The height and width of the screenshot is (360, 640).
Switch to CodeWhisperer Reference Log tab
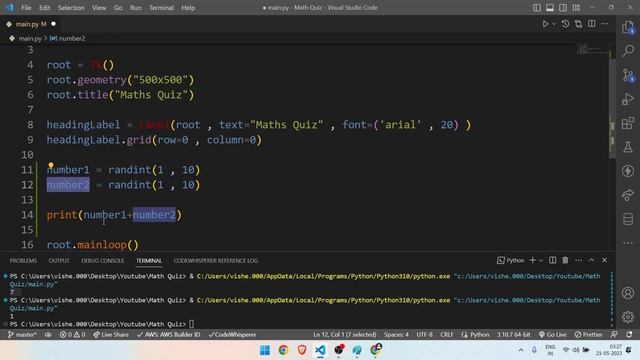tap(216, 260)
